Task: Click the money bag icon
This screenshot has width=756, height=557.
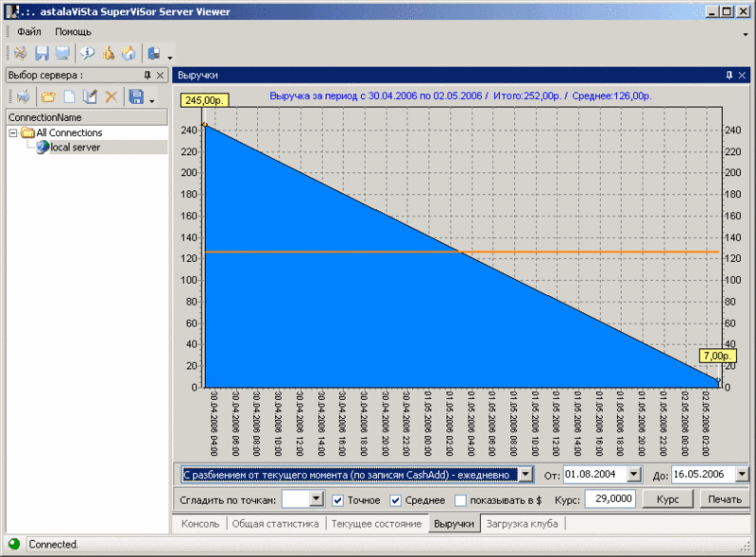Action: 109,53
